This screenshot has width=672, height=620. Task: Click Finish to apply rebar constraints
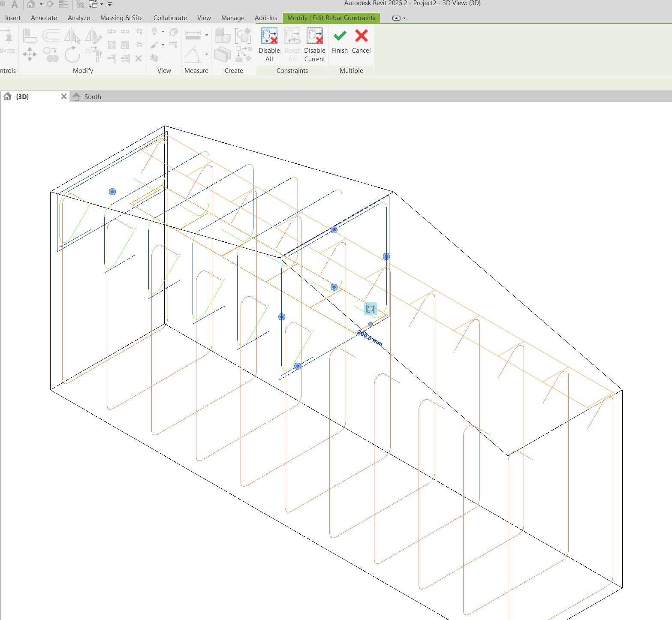click(339, 43)
